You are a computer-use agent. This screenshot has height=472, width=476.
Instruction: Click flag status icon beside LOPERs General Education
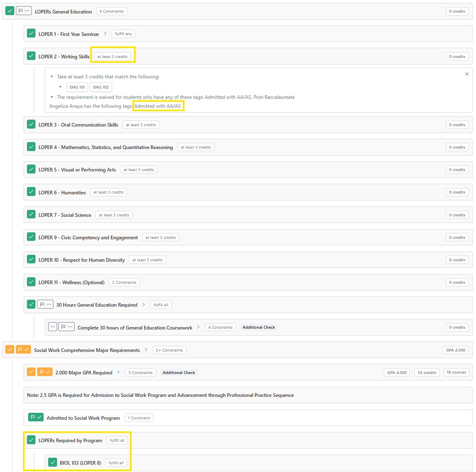click(24, 11)
